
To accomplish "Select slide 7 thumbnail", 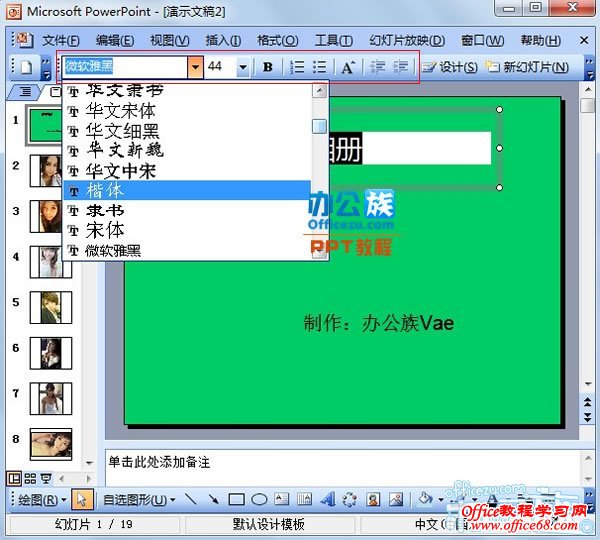I will [51, 398].
